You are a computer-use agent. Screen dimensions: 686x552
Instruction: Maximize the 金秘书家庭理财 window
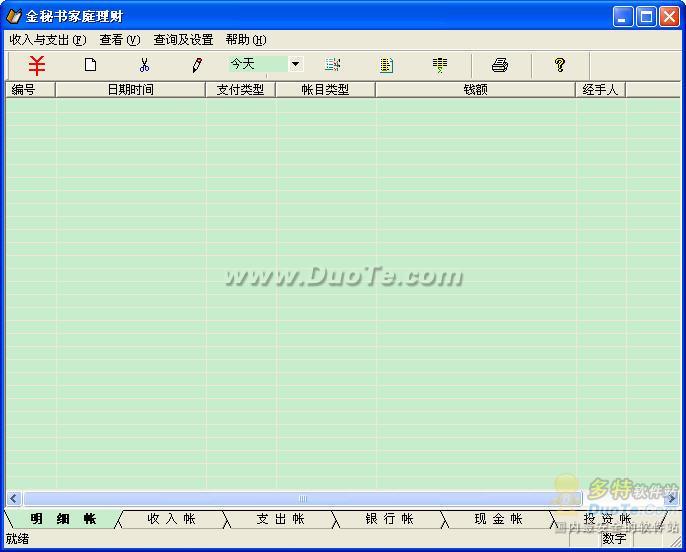[x=646, y=17]
